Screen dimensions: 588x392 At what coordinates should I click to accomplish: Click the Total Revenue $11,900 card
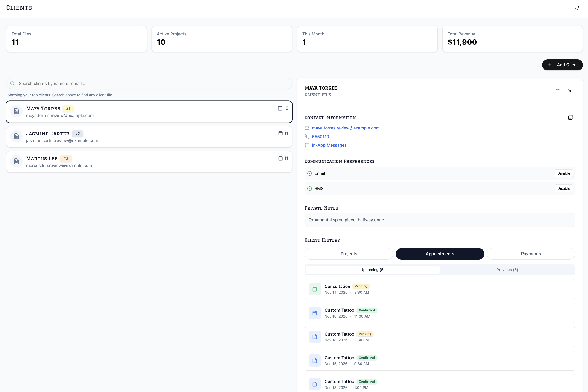(512, 39)
